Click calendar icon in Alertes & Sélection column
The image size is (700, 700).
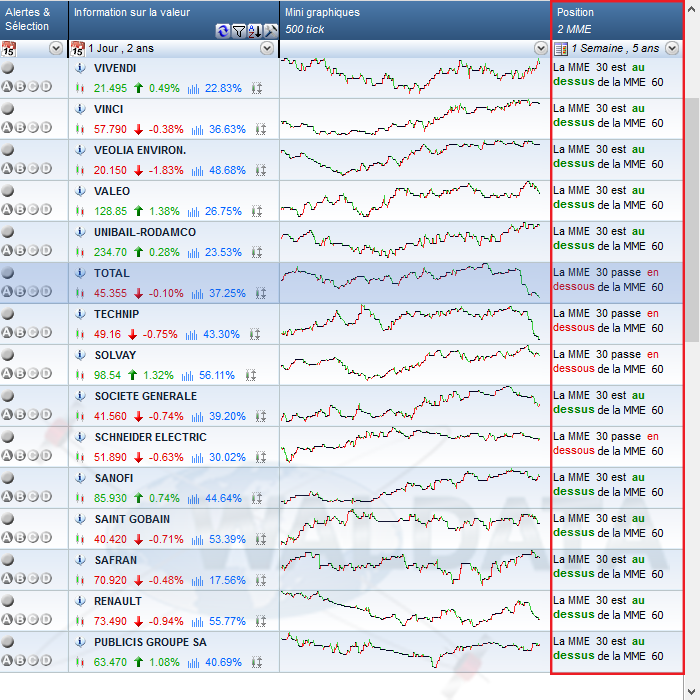pos(8,48)
